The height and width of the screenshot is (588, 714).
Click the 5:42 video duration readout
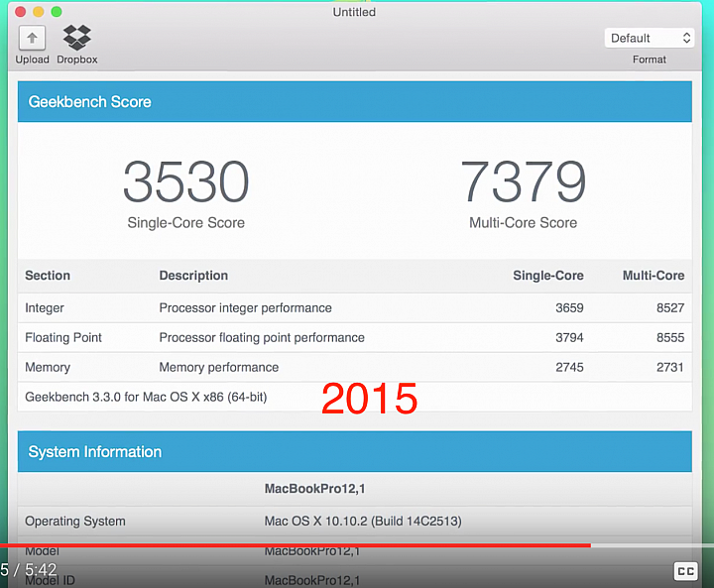click(41, 569)
